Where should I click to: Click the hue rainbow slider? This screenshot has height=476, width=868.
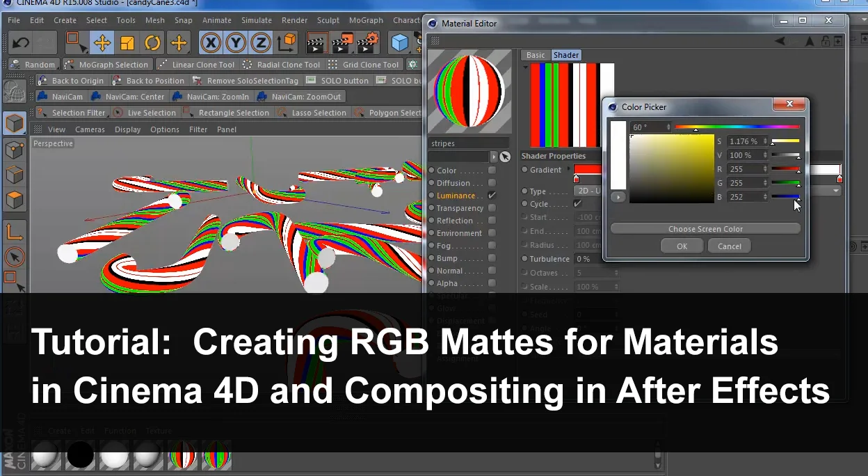click(737, 127)
